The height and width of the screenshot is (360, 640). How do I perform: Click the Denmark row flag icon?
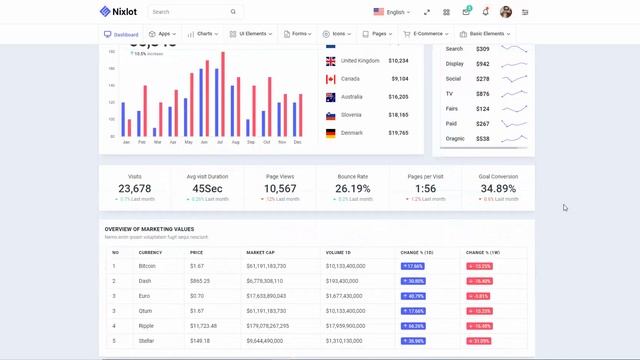(331, 133)
